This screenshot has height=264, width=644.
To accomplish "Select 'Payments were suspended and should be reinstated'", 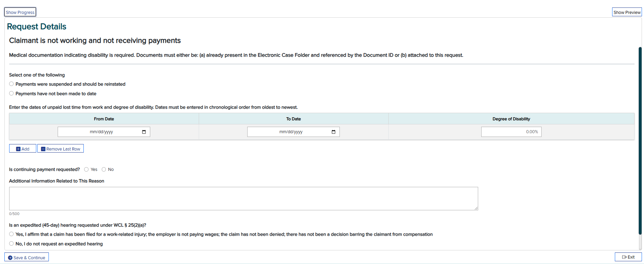I will click(12, 84).
